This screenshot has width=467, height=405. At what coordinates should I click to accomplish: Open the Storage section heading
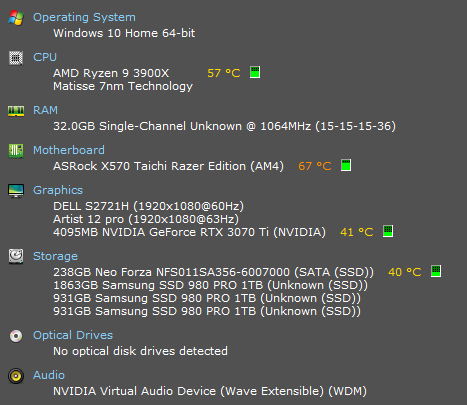click(x=55, y=256)
